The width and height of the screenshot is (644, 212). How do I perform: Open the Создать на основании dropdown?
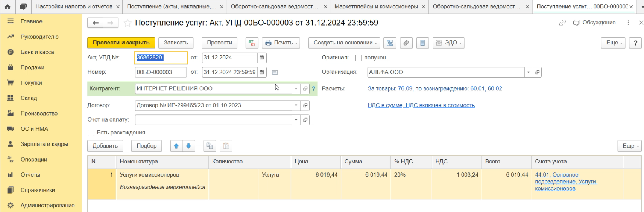tap(344, 43)
